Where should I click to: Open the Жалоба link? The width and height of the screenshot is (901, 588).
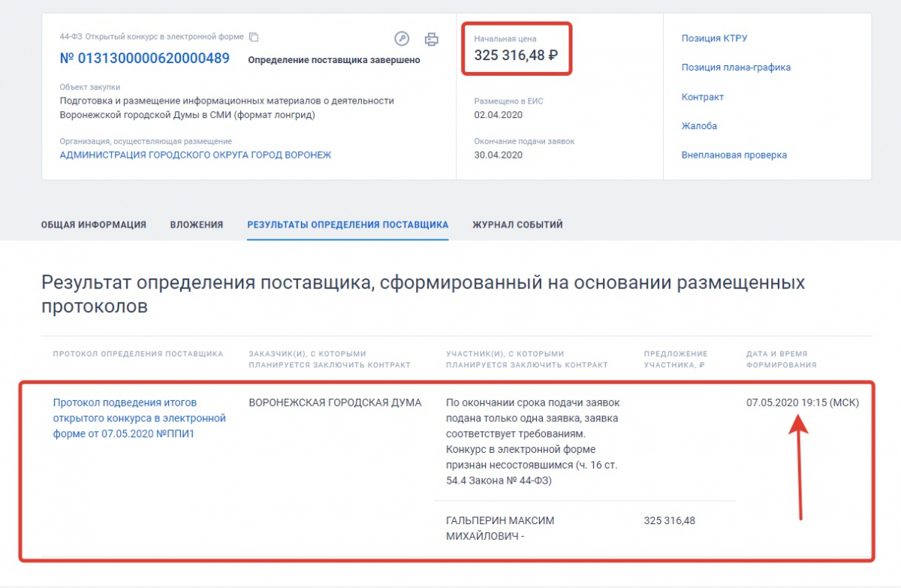point(699,126)
